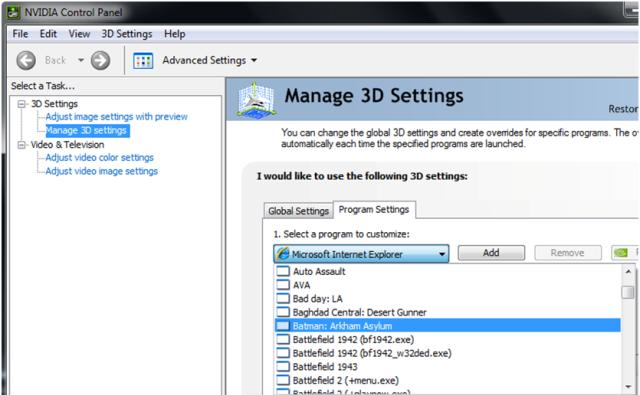Click the green NVIDIA icon button beside Remove
Screen dimensions: 640x395
[621, 253]
